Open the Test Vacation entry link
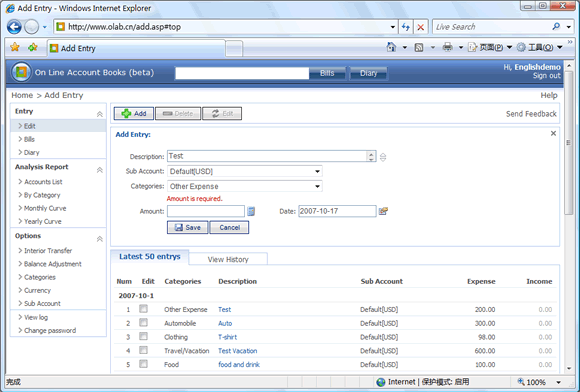The height and width of the screenshot is (392, 580). [237, 351]
